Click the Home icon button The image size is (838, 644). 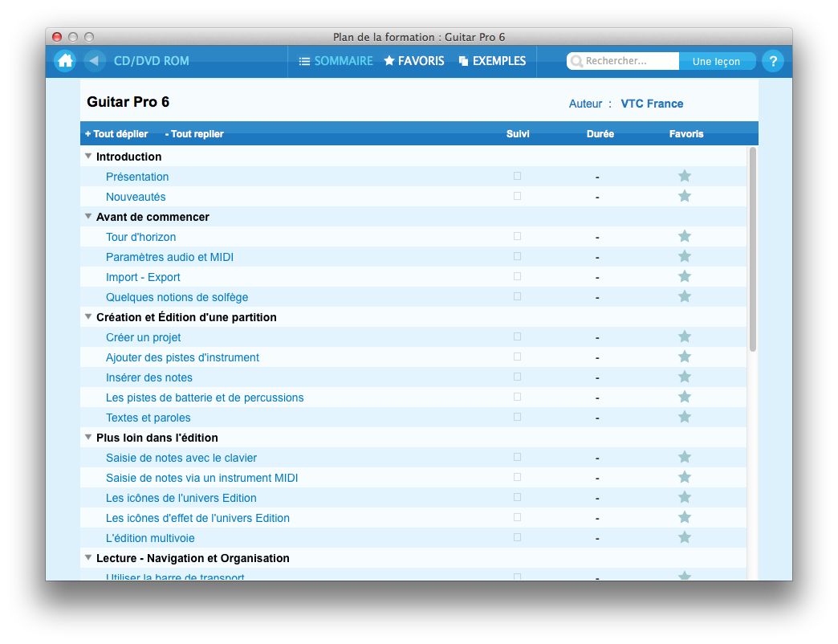coord(65,61)
